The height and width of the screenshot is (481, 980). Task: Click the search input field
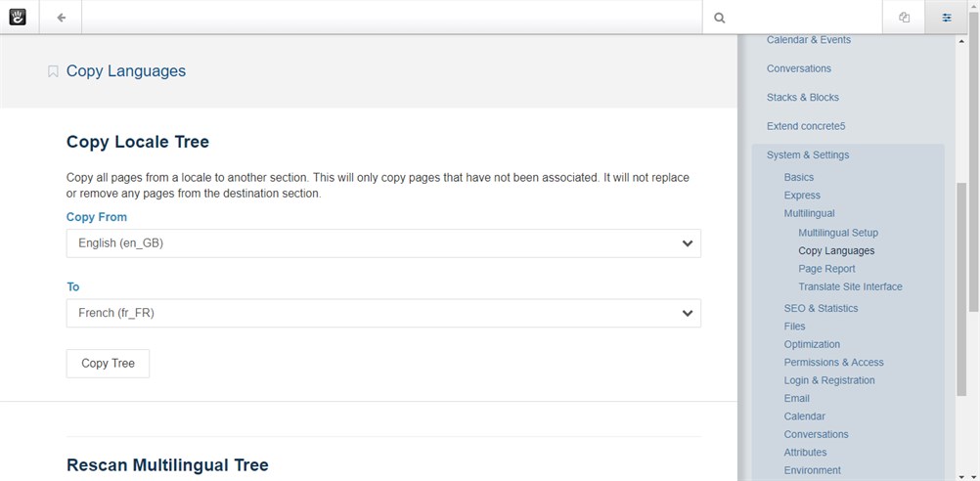(x=802, y=18)
